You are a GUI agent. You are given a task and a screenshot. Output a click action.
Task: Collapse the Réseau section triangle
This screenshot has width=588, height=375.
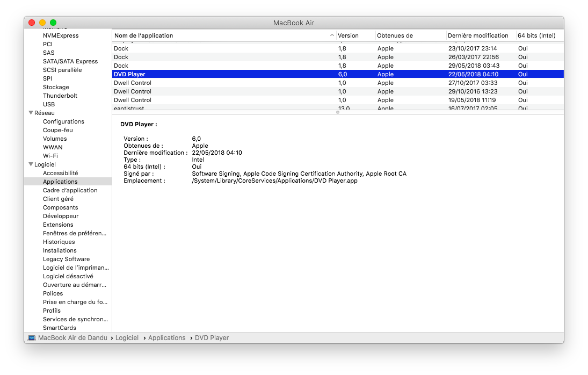pyautogui.click(x=31, y=112)
